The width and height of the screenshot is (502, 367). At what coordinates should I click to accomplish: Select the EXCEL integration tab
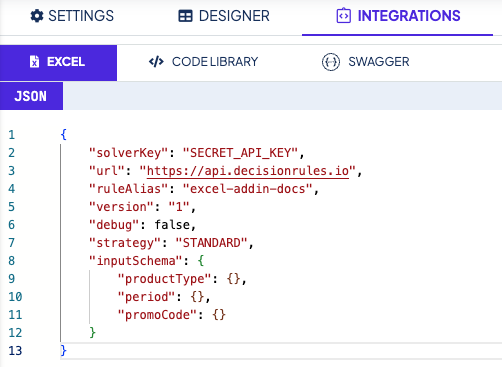58,63
